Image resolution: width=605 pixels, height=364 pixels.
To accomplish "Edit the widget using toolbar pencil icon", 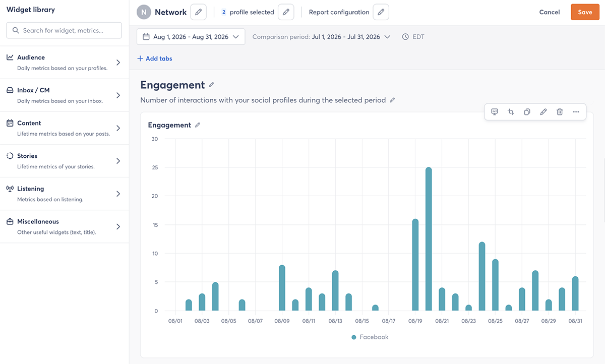I will (543, 112).
